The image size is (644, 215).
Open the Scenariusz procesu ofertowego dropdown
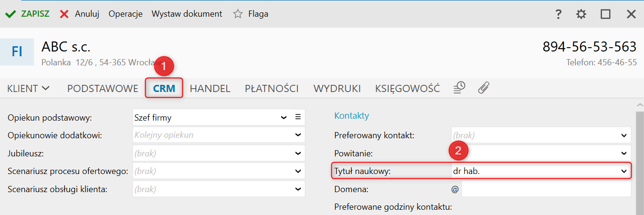(298, 171)
